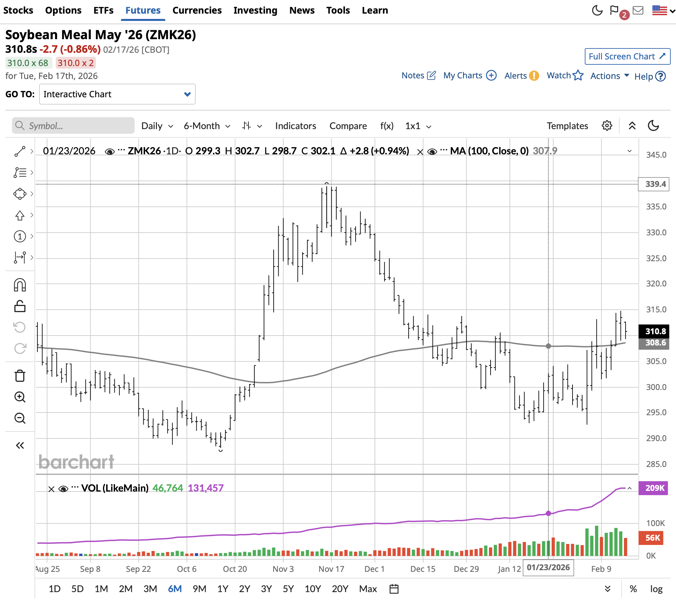Collapse the drawing toolbar with double-arrow
Screen dimensions: 676x616
coord(20,445)
